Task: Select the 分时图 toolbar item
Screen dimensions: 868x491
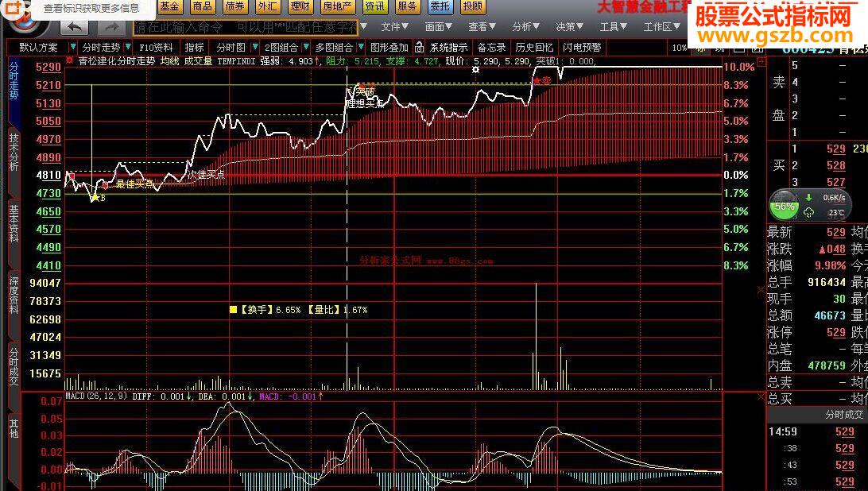Action: click(x=231, y=48)
